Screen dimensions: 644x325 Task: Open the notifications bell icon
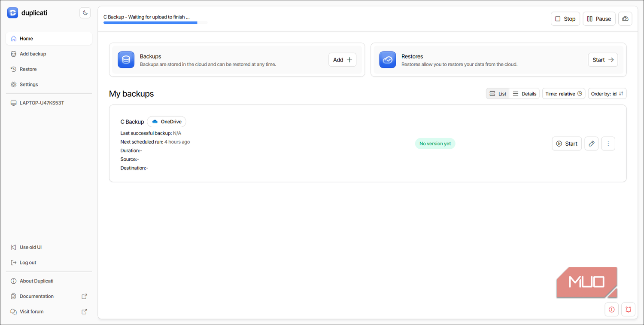point(628,309)
